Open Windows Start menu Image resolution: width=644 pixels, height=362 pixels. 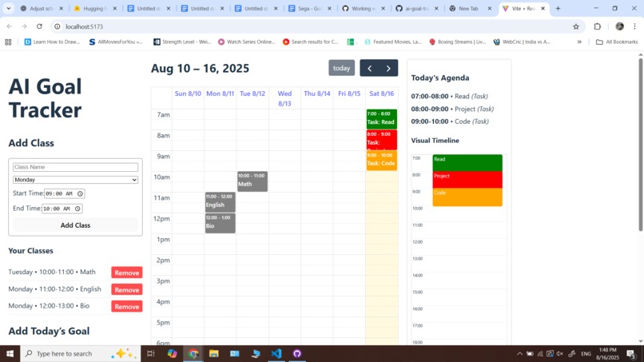point(10,353)
